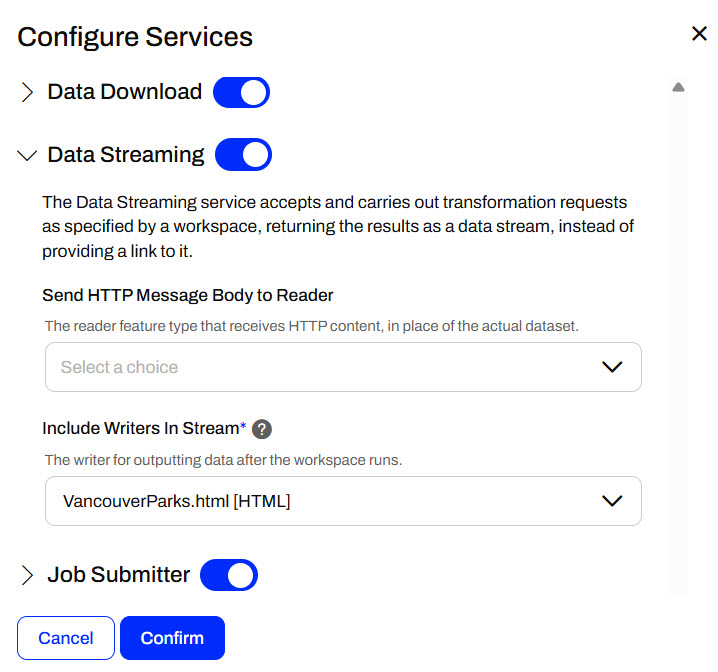Click the down arrow inside the Select a choice dropdown
This screenshot has height=672, width=718.
(612, 367)
